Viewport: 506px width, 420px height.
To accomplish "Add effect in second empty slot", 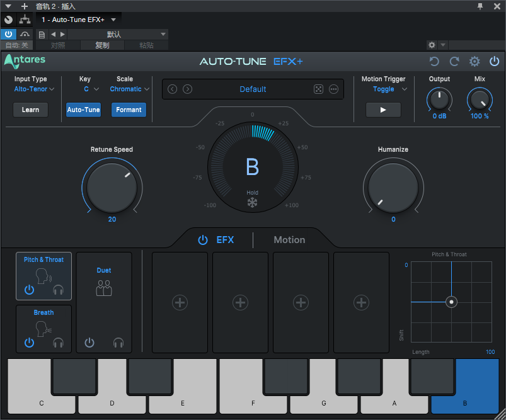I will click(x=241, y=303).
